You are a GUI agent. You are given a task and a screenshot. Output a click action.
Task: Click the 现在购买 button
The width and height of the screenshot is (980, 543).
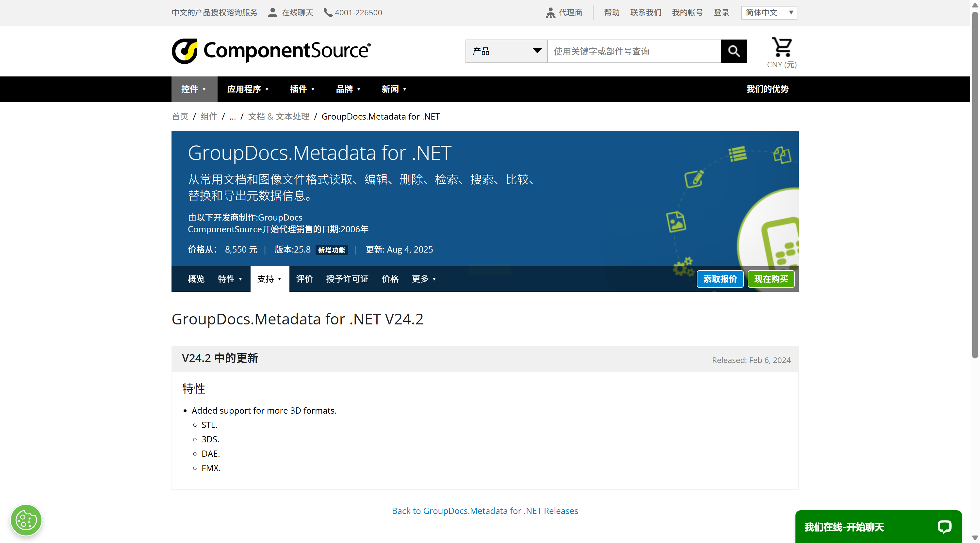(x=771, y=279)
